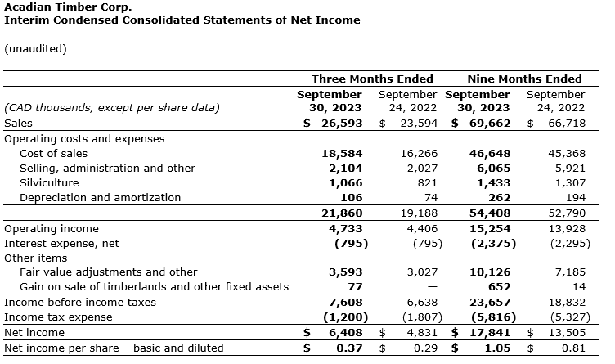
Task: Click the Net income per share label
Action: 114,348
